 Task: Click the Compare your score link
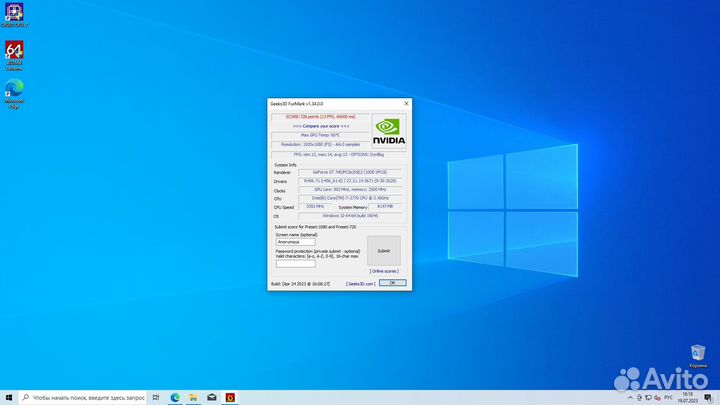[x=321, y=126]
